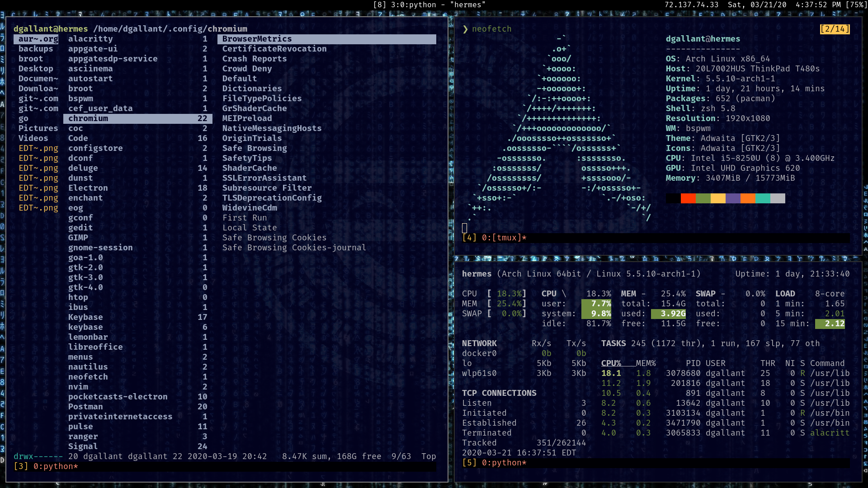This screenshot has height=488, width=868.
Task: Select highlighted 'chromium' directory in middle column
Action: (x=138, y=119)
